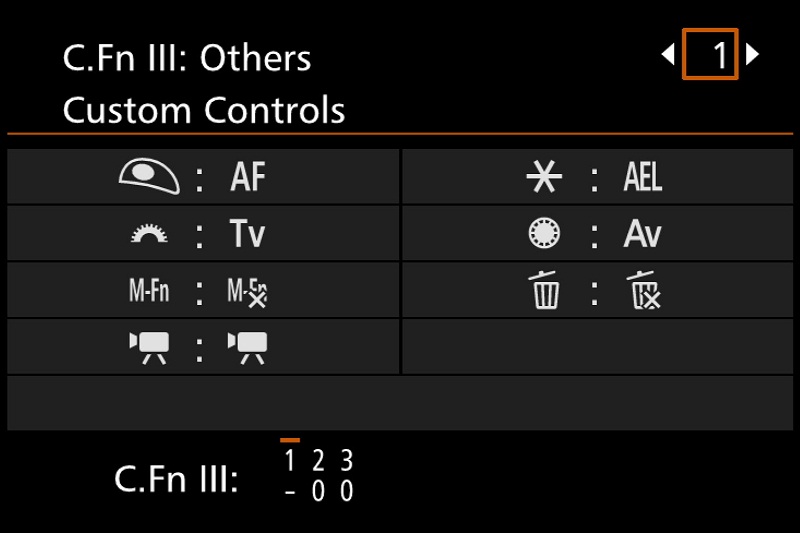Viewport: 800px width, 533px height.
Task: Click the disabled M-Fn function icon
Action: pos(248,291)
